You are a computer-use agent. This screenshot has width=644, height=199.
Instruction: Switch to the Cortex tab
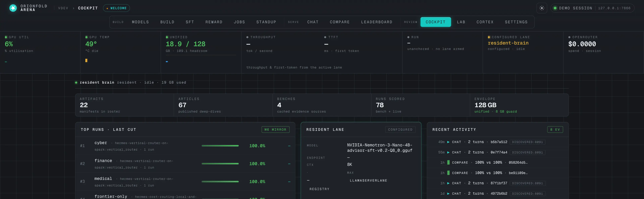point(485,22)
